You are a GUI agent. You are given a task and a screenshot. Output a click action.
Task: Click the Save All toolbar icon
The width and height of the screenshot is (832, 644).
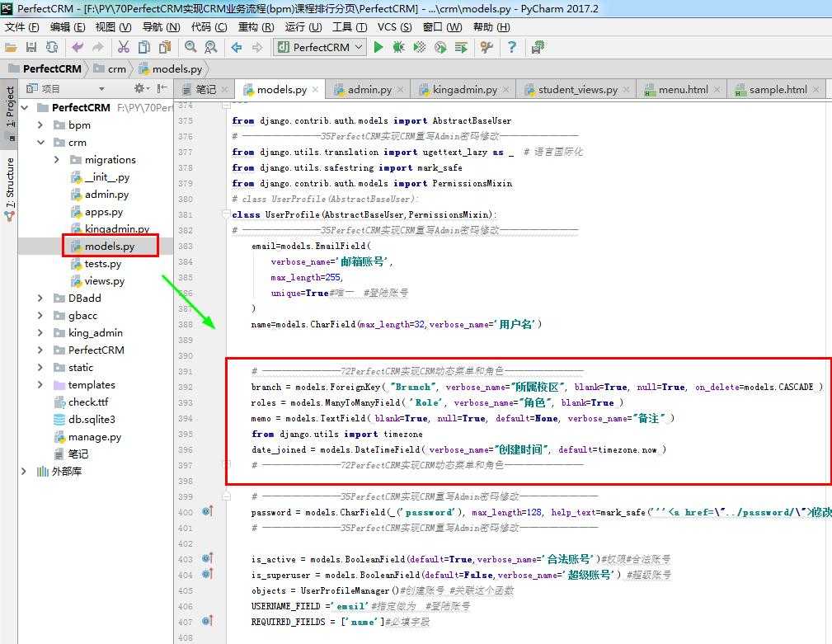point(31,48)
